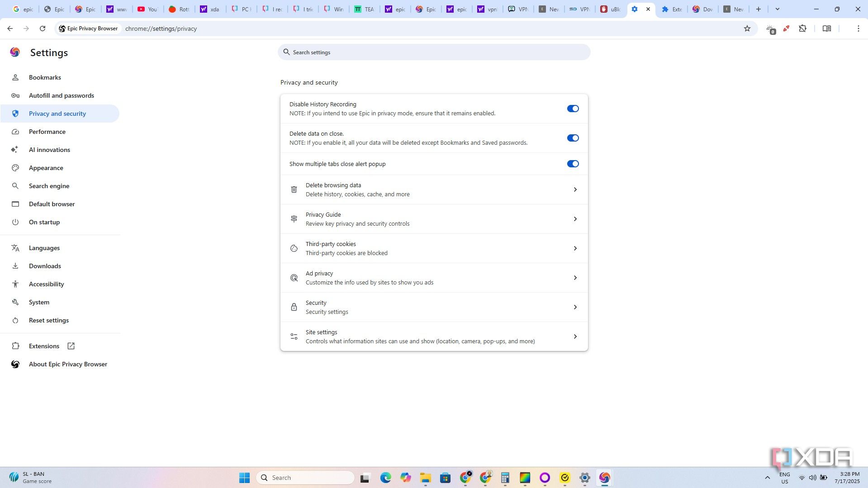Close the Settings tab
The width and height of the screenshot is (868, 488).
(648, 9)
